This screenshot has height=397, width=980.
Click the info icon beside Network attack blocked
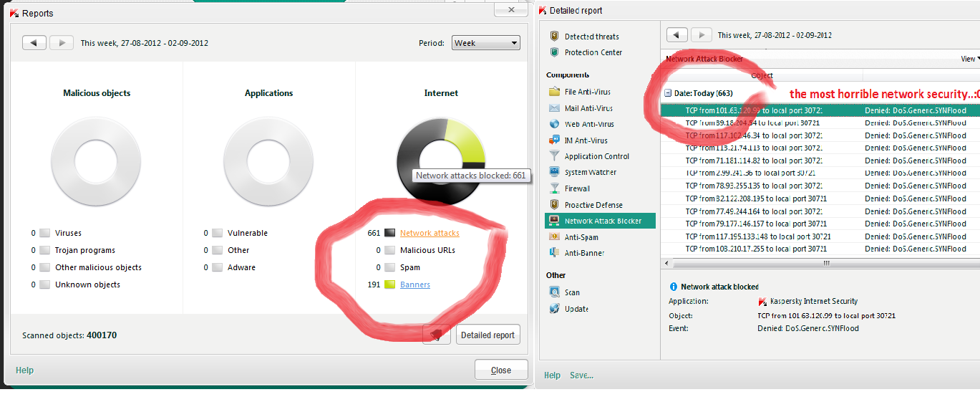click(673, 287)
